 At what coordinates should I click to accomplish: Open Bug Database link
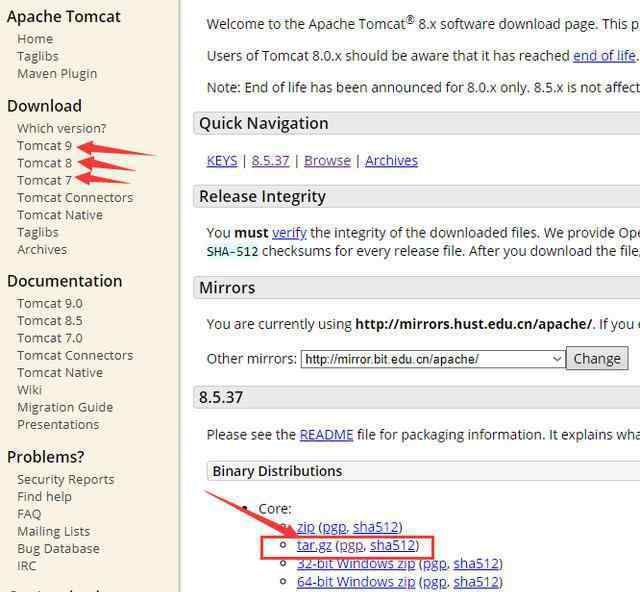(58, 549)
